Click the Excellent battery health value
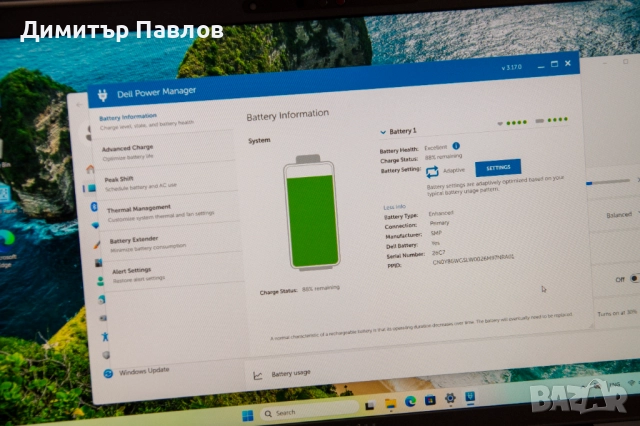 [436, 148]
